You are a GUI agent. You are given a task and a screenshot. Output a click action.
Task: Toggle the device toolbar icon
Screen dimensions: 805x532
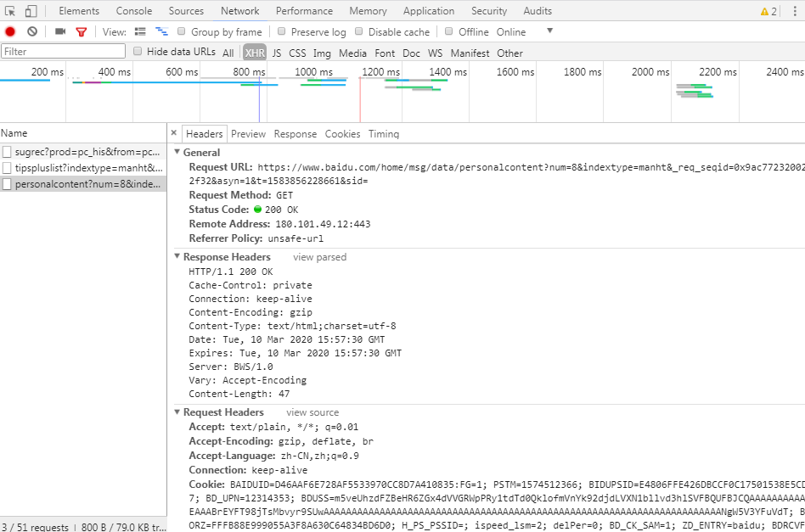[x=31, y=11]
